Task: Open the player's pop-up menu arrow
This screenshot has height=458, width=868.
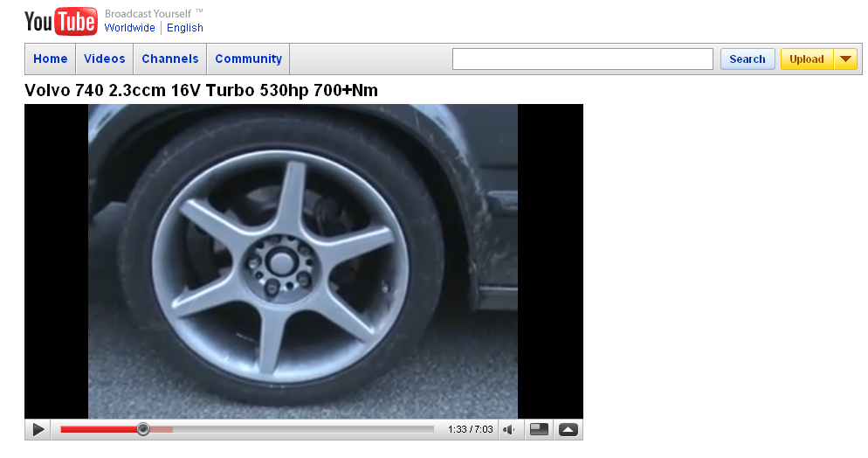Action: click(x=568, y=430)
